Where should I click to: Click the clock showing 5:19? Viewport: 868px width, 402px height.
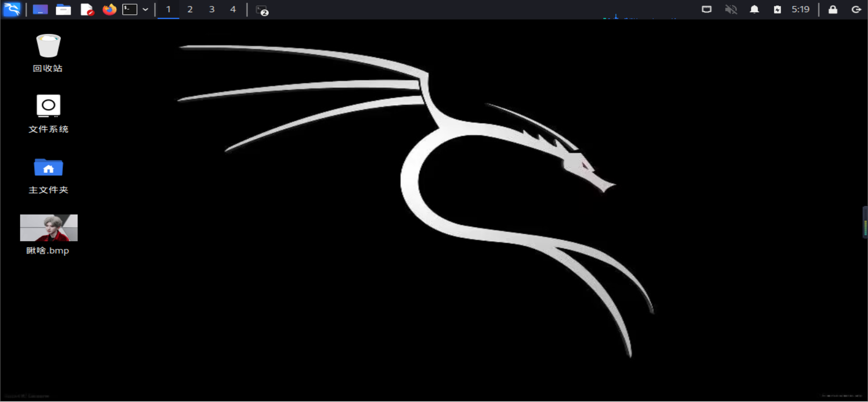pos(801,9)
